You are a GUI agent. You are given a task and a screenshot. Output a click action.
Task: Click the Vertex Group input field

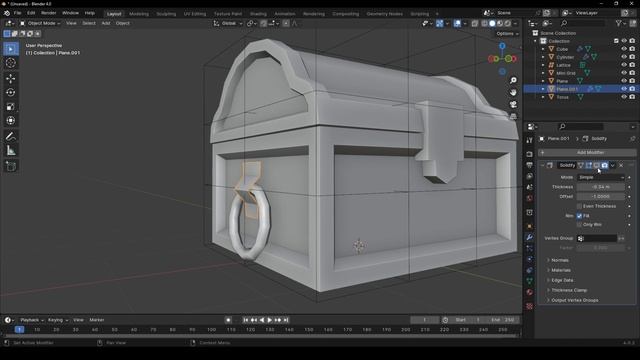click(597, 238)
